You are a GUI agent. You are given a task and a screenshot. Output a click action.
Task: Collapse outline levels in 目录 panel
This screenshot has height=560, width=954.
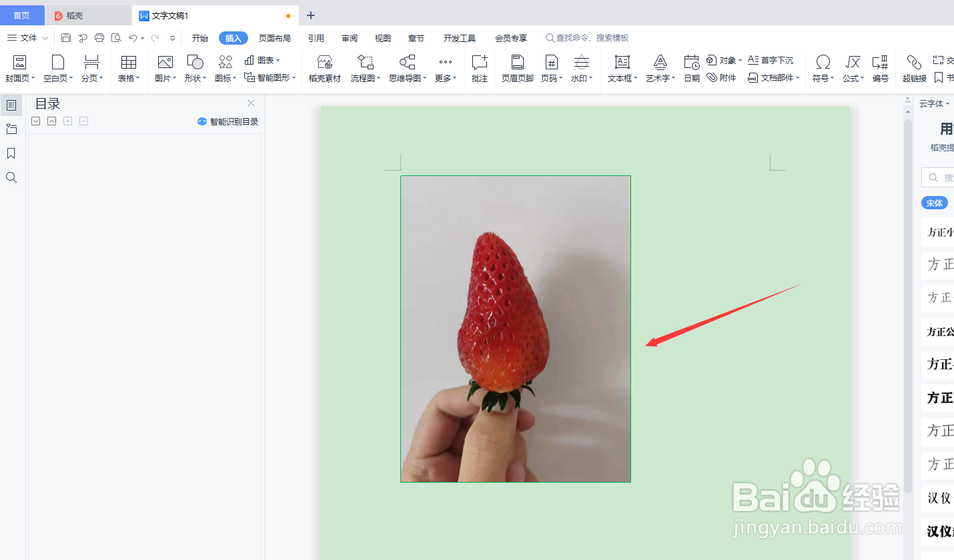coord(51,121)
